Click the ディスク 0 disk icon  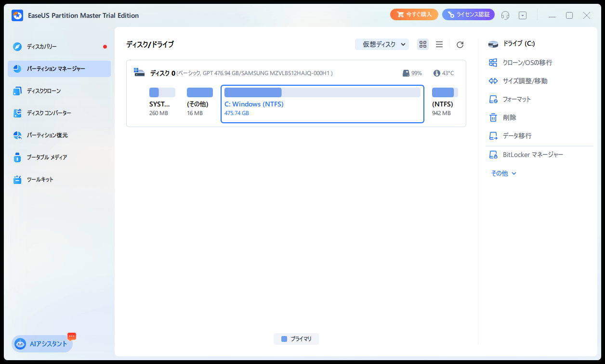coord(140,73)
